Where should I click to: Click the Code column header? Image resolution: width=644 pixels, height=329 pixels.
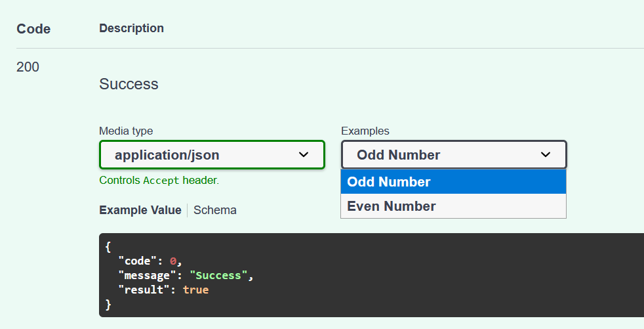(33, 29)
